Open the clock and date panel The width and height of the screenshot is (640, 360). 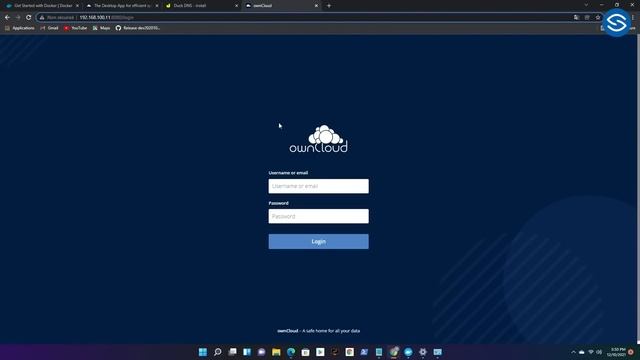(616, 352)
